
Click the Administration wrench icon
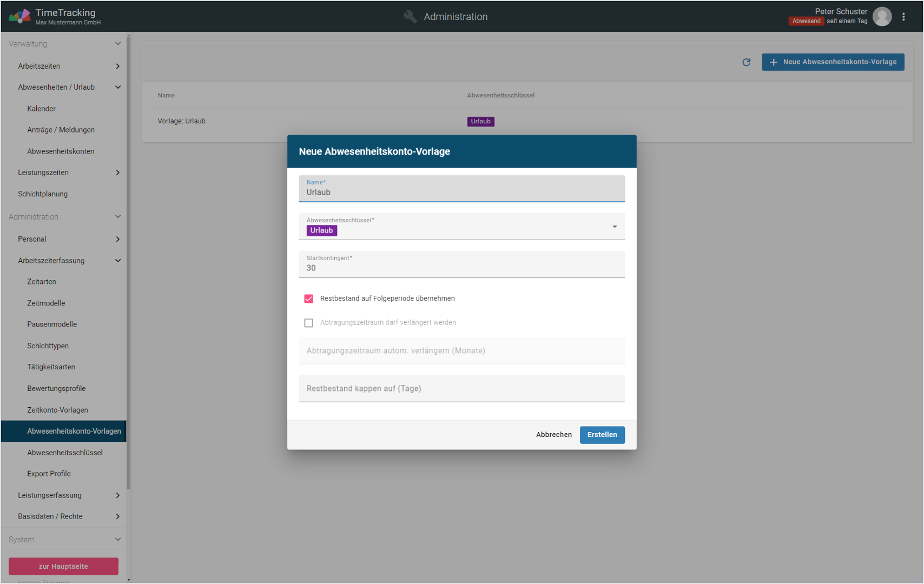(410, 17)
